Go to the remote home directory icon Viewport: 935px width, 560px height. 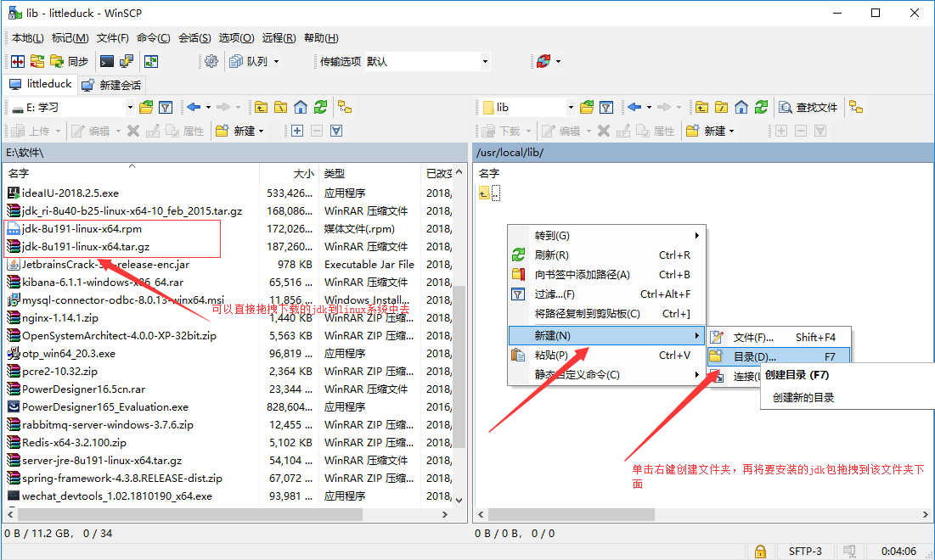(741, 107)
